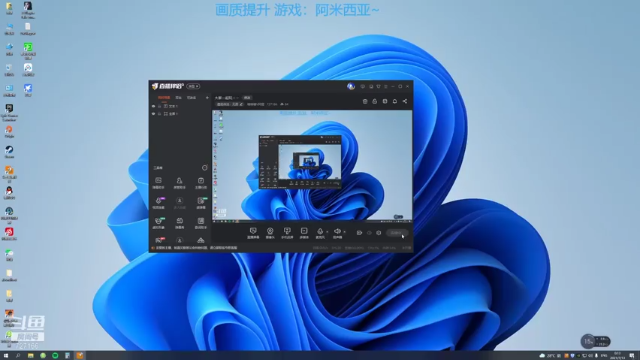Open File Explorer from the taskbar

click(x=30, y=356)
